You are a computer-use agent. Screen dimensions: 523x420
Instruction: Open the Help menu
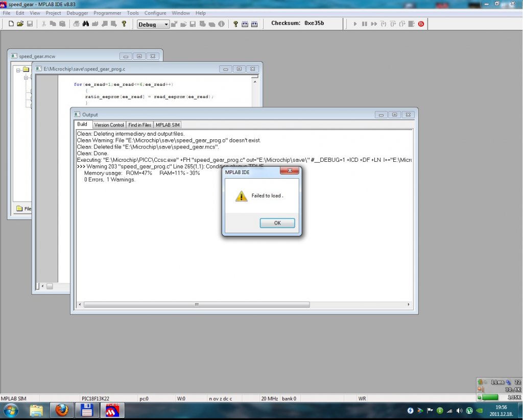[x=200, y=13]
